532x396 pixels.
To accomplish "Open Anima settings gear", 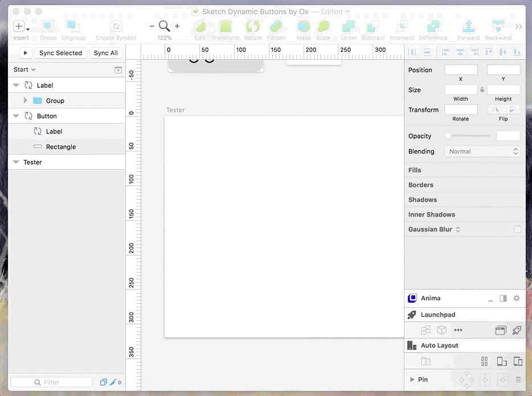I will (517, 298).
